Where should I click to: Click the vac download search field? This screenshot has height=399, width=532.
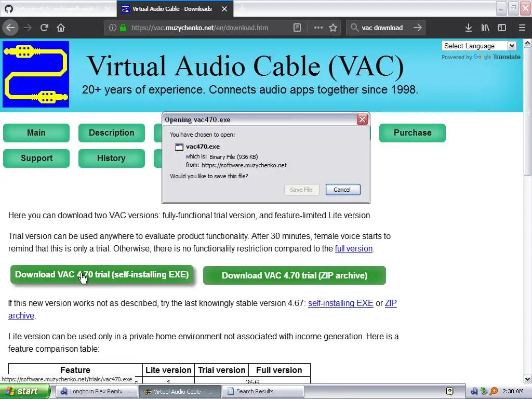(x=385, y=28)
